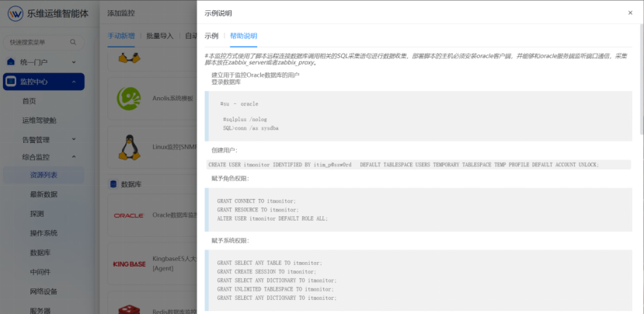Click the GRANT RESOURCE TO itmonitor line

click(258, 210)
